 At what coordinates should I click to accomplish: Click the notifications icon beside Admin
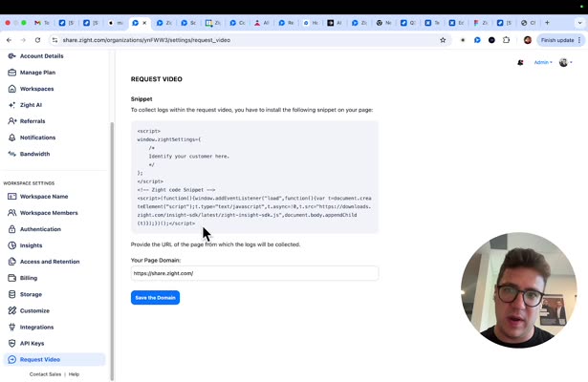[x=520, y=62]
